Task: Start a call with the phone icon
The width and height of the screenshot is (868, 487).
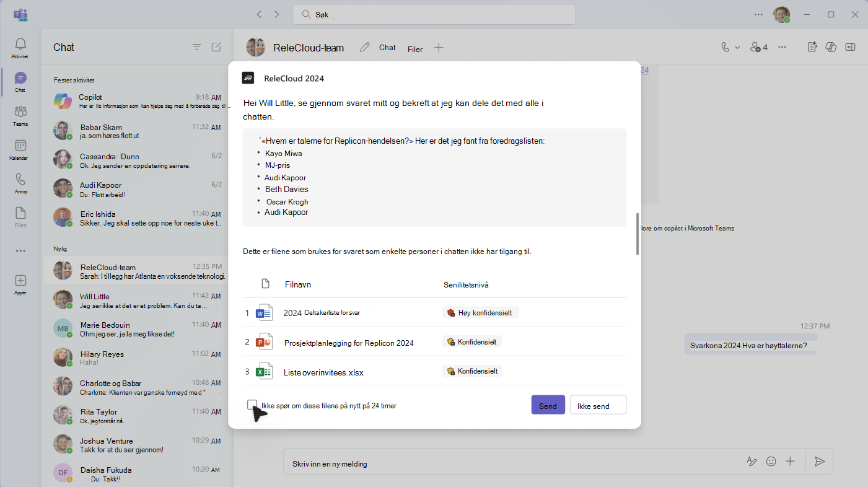Action: pos(726,47)
